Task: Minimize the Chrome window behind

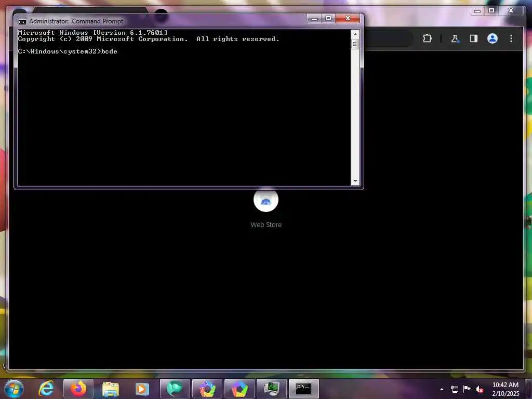Action: tap(477, 11)
